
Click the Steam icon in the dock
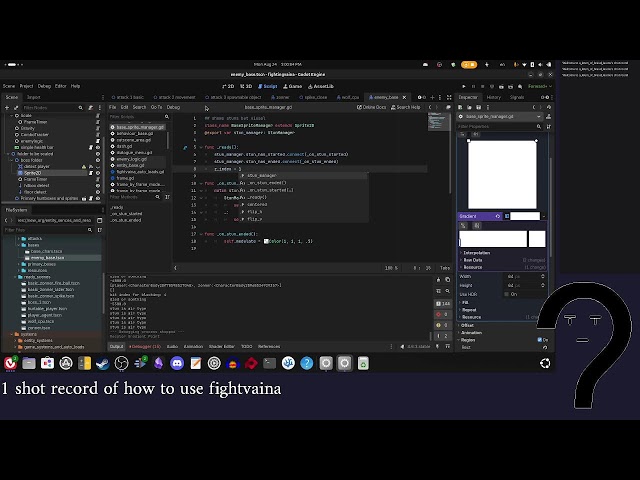(x=103, y=363)
